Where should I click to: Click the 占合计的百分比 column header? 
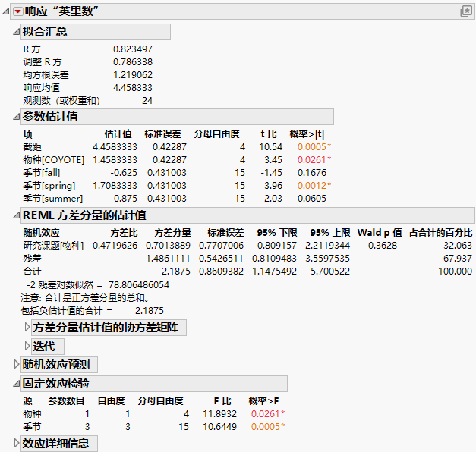point(441,233)
